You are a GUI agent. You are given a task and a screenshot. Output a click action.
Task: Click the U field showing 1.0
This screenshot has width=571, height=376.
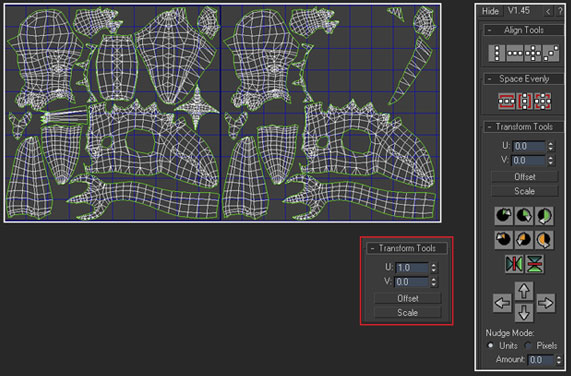pyautogui.click(x=412, y=268)
